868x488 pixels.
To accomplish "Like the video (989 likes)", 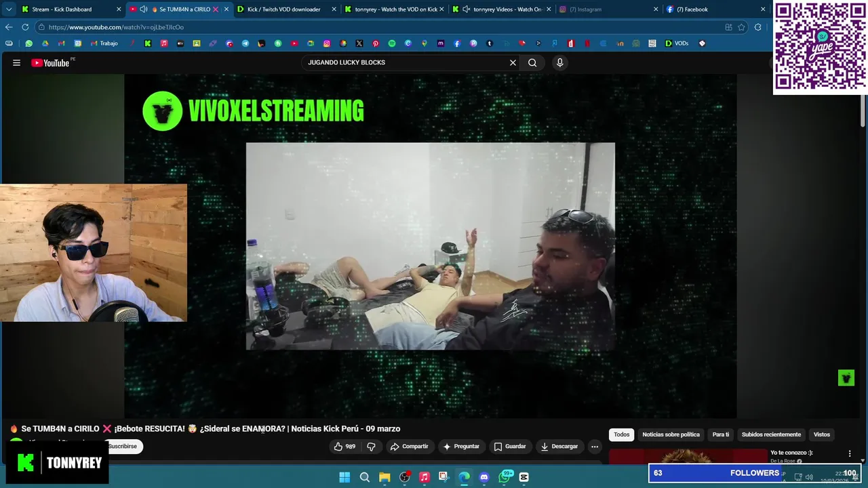I will [x=344, y=446].
